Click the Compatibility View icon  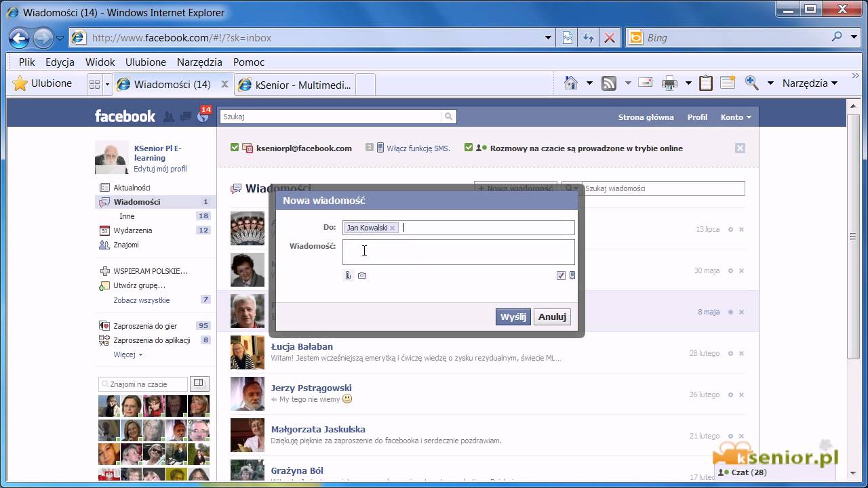pyautogui.click(x=568, y=38)
